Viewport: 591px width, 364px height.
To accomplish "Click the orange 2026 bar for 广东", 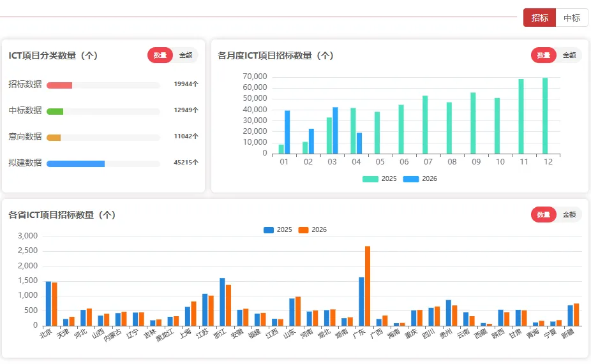I will [x=368, y=286].
